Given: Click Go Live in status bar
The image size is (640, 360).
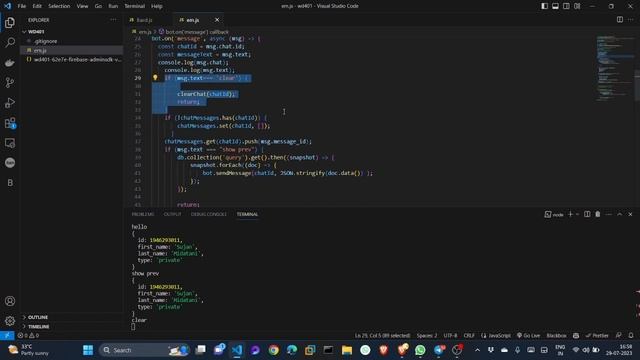Looking at the screenshot, I should point(528,336).
